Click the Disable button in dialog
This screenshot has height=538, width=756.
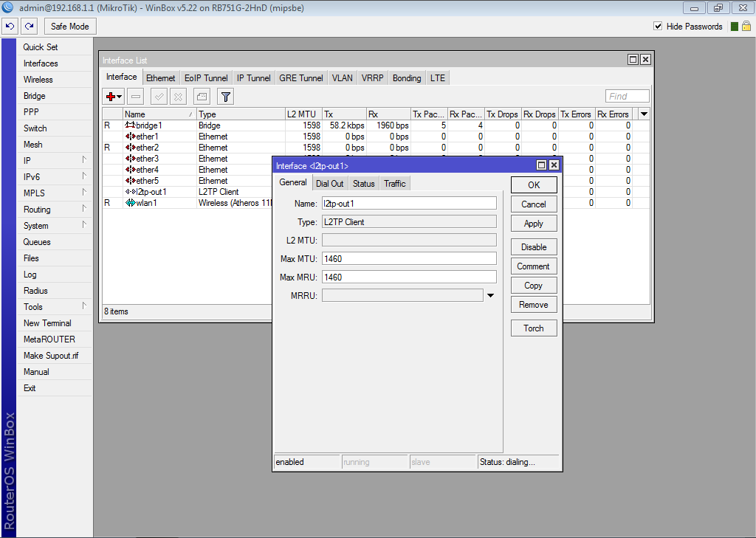click(534, 247)
